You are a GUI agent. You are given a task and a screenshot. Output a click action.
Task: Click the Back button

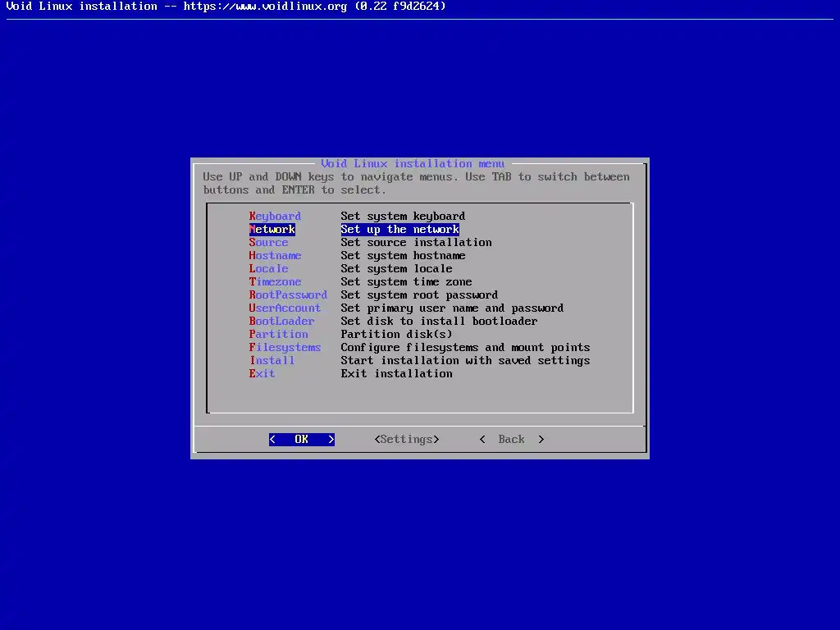(512, 440)
